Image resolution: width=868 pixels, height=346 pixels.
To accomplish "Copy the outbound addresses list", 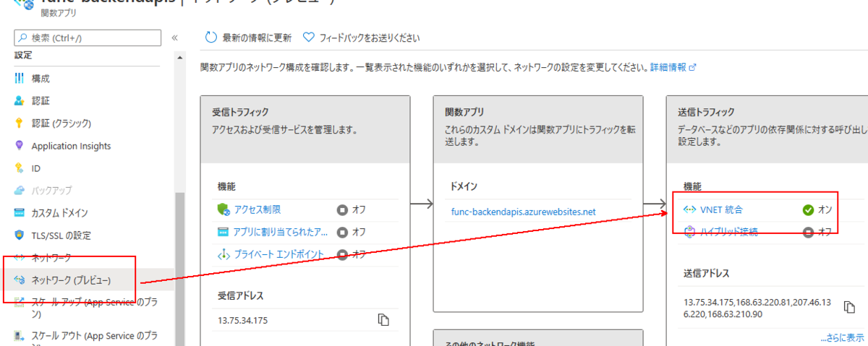I will coord(850,307).
